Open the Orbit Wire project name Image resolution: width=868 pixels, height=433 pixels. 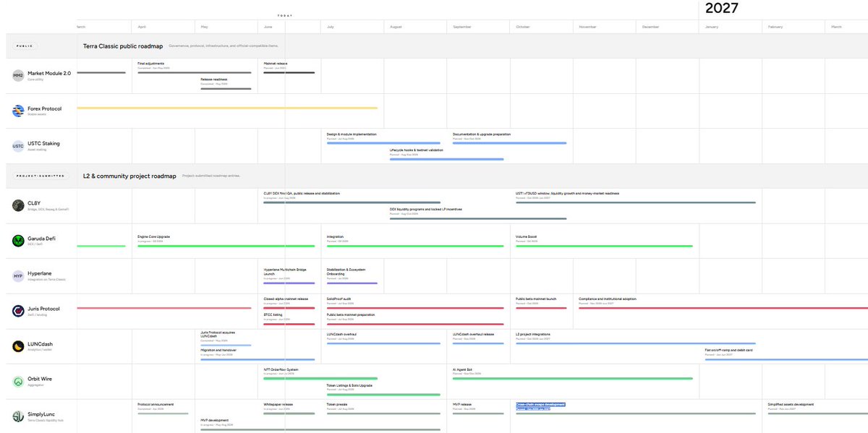(x=40, y=379)
